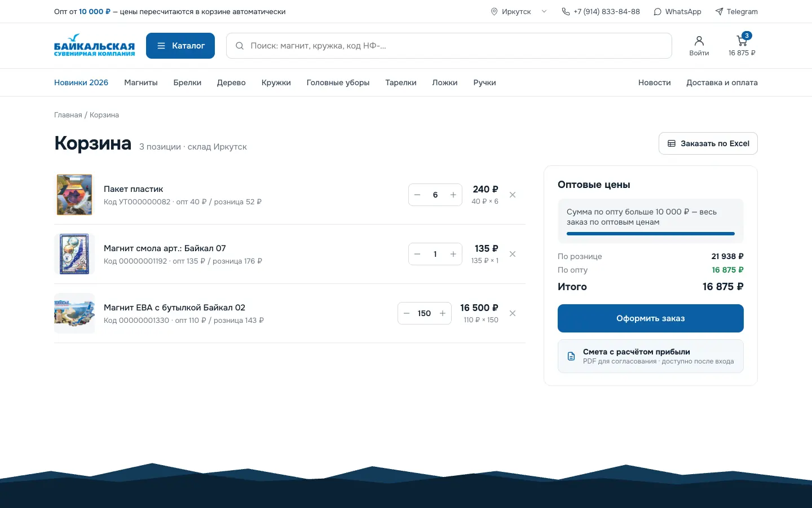Click the Пакет пластик product name

[134, 189]
